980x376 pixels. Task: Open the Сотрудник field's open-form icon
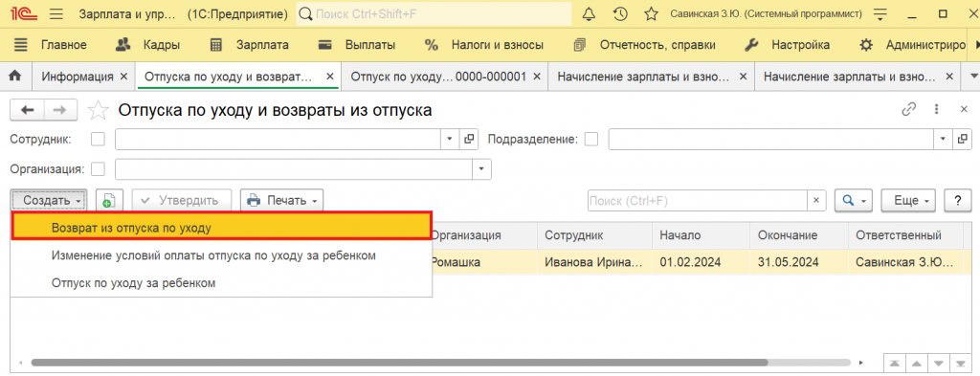pyautogui.click(x=469, y=140)
